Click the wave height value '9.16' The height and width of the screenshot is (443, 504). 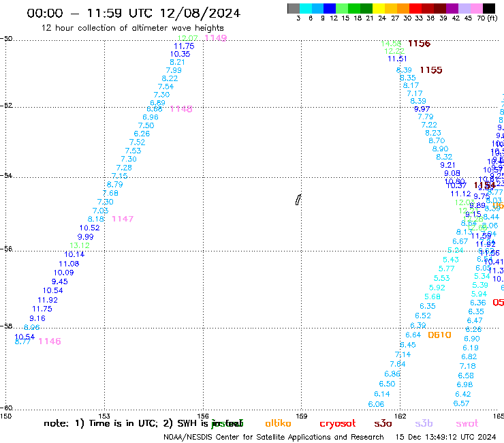tap(37, 318)
